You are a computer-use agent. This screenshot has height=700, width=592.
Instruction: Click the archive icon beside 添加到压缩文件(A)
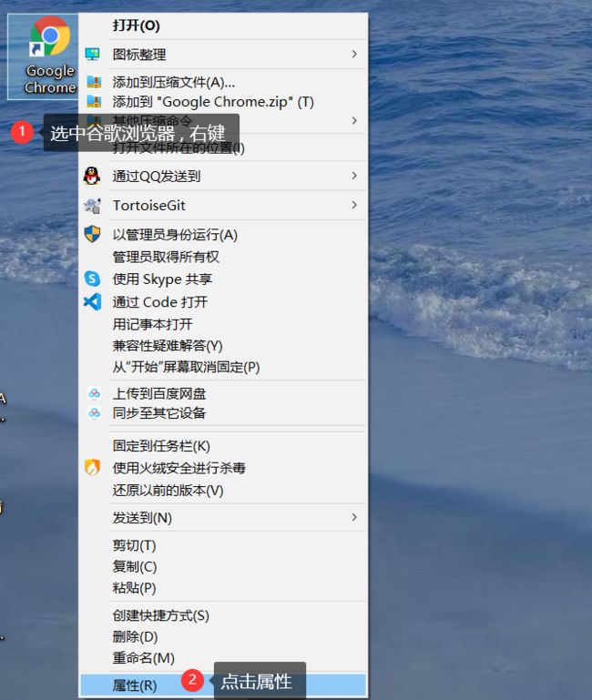(94, 82)
